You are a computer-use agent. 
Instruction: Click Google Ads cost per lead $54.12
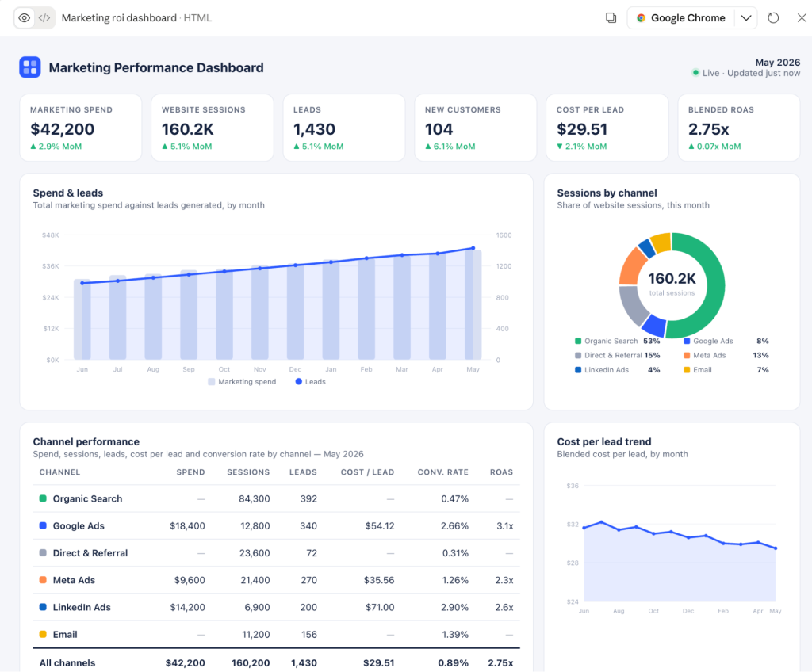pyautogui.click(x=380, y=526)
